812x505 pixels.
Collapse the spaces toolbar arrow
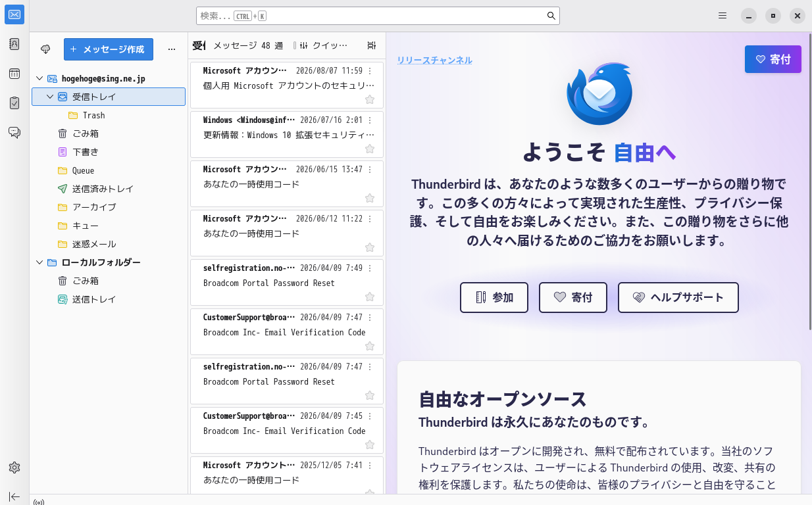click(x=14, y=496)
